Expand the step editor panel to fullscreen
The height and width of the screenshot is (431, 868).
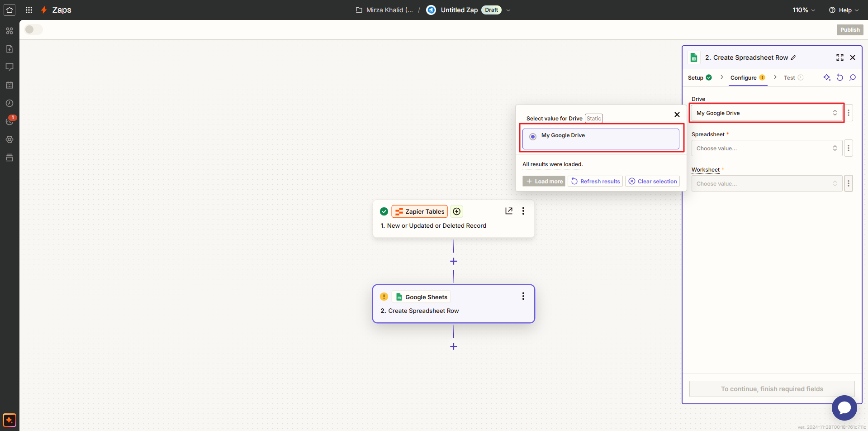tap(840, 57)
